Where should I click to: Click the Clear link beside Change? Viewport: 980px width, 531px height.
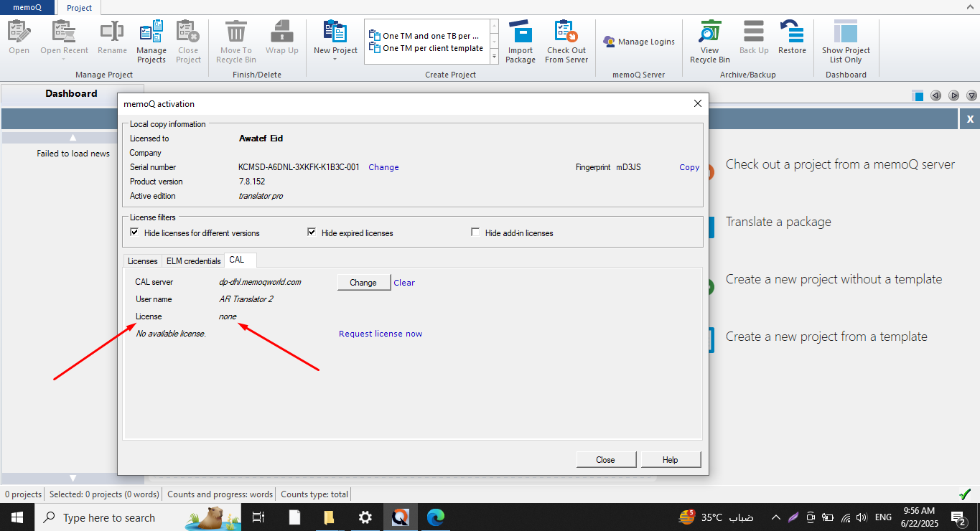click(x=404, y=283)
